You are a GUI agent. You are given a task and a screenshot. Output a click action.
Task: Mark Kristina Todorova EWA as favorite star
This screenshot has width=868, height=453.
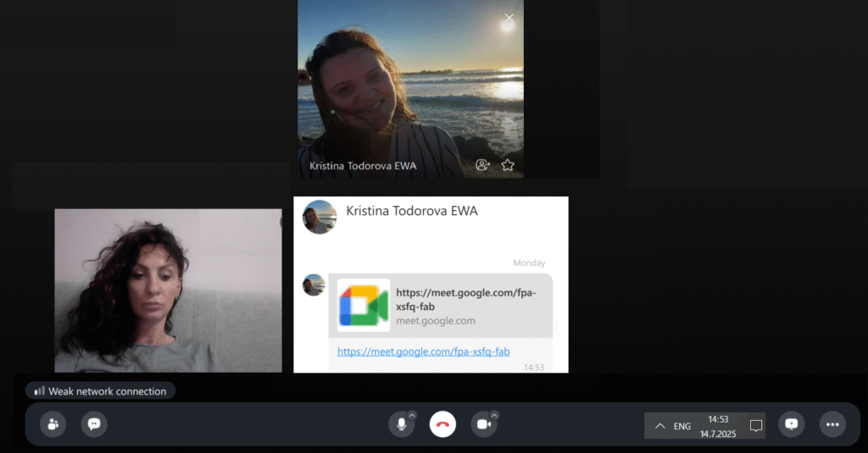point(508,165)
